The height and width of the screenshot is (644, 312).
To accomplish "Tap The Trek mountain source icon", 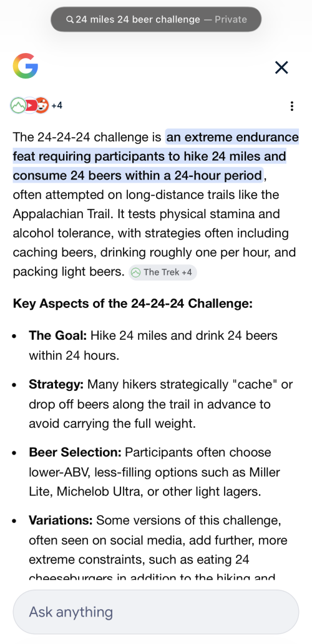I will click(17, 105).
